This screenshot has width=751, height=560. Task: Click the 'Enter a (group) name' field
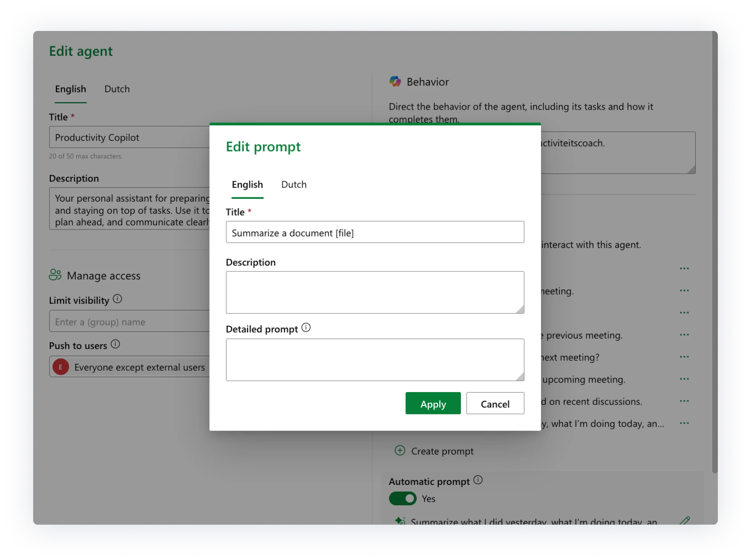[129, 321]
